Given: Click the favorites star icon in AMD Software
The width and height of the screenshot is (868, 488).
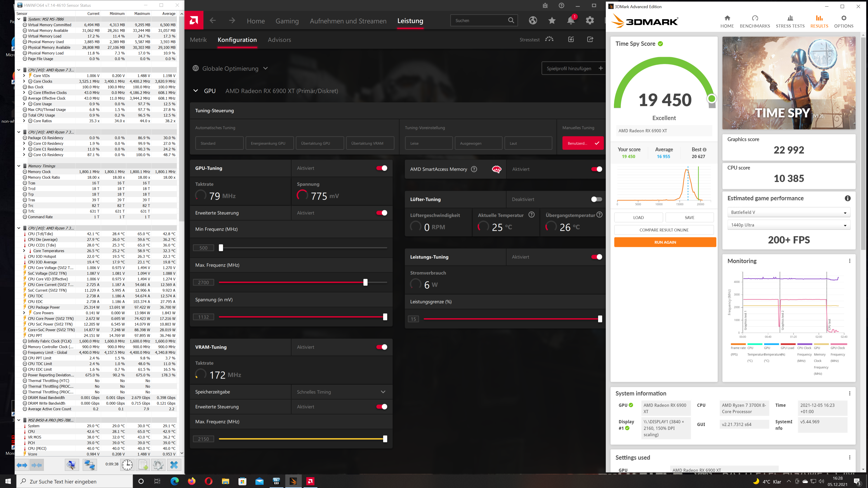Looking at the screenshot, I should point(552,21).
